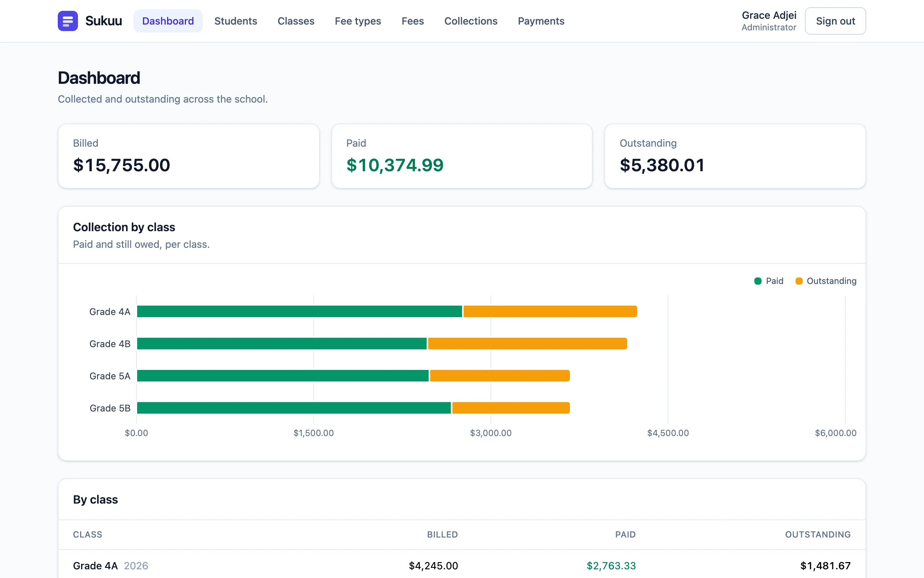The width and height of the screenshot is (924, 578).
Task: Click Grade 5A orange outstanding bar
Action: tap(500, 375)
